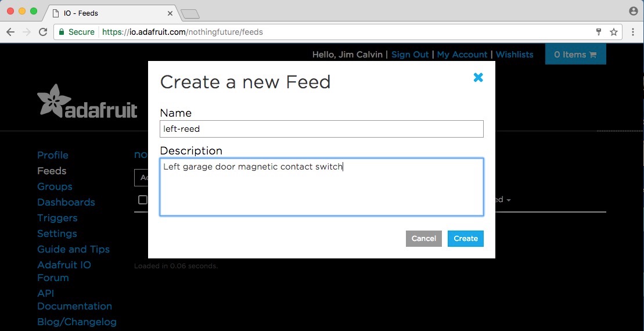This screenshot has height=331, width=644.
Task: Click the Sign Out link
Action: tap(410, 55)
